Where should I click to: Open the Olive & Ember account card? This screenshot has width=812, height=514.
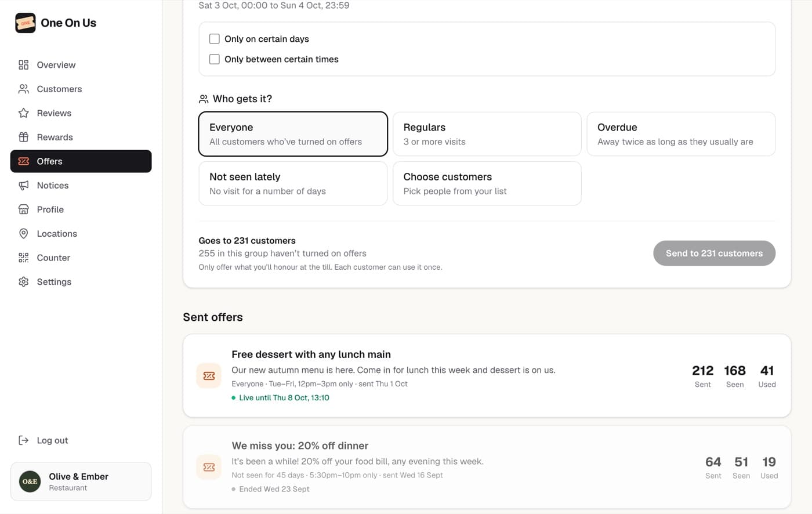[x=81, y=482]
